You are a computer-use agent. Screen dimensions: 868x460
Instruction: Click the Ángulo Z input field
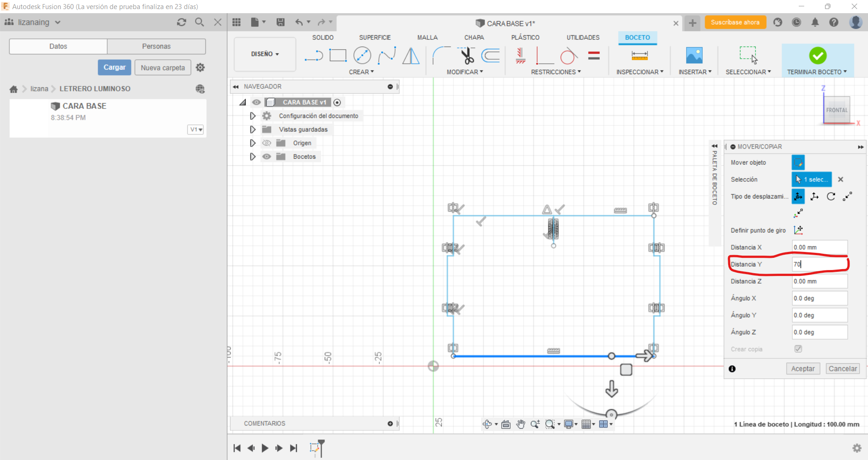pos(820,332)
